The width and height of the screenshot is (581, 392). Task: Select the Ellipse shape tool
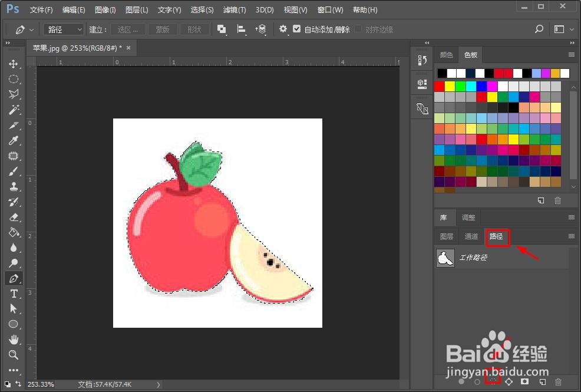pyautogui.click(x=14, y=324)
